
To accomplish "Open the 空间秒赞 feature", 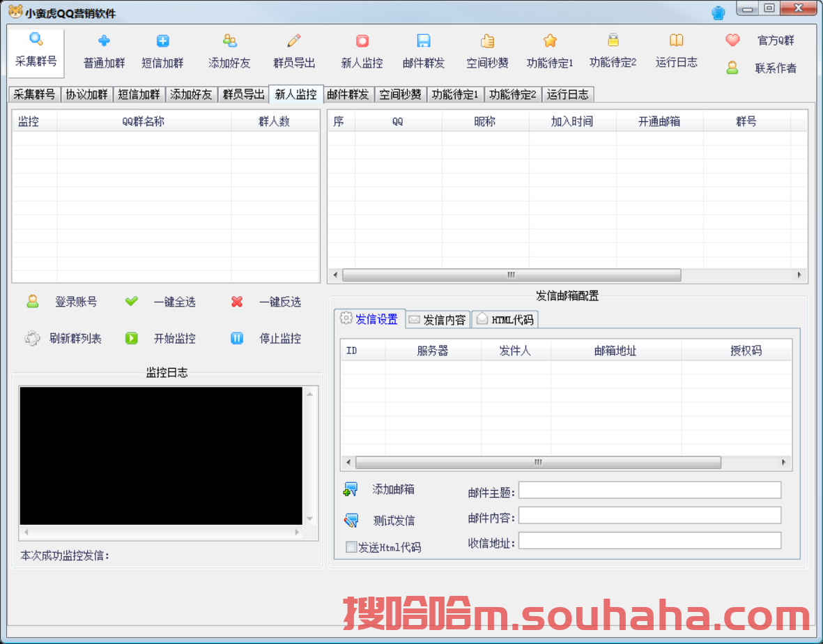I will [x=487, y=51].
